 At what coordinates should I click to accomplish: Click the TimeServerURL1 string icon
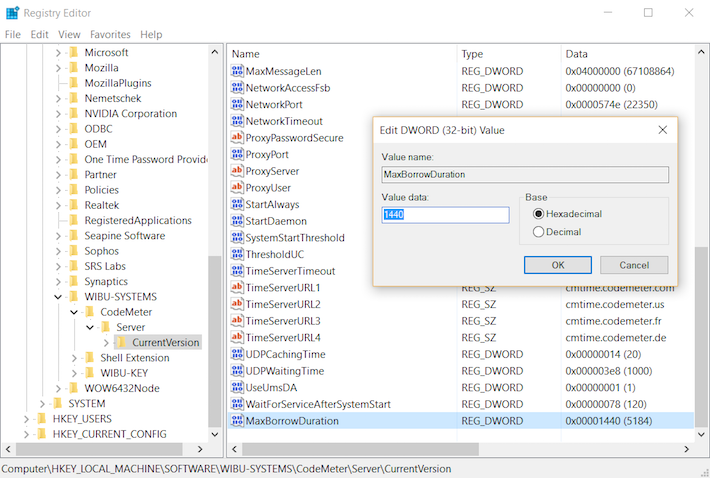(237, 287)
